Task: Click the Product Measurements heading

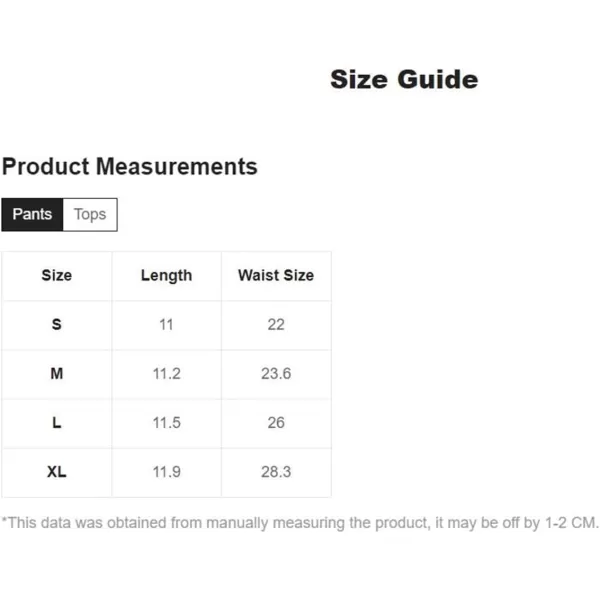Action: click(130, 166)
